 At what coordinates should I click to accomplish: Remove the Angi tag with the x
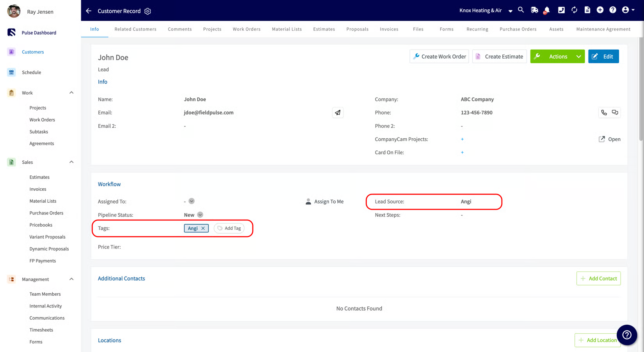coord(203,228)
